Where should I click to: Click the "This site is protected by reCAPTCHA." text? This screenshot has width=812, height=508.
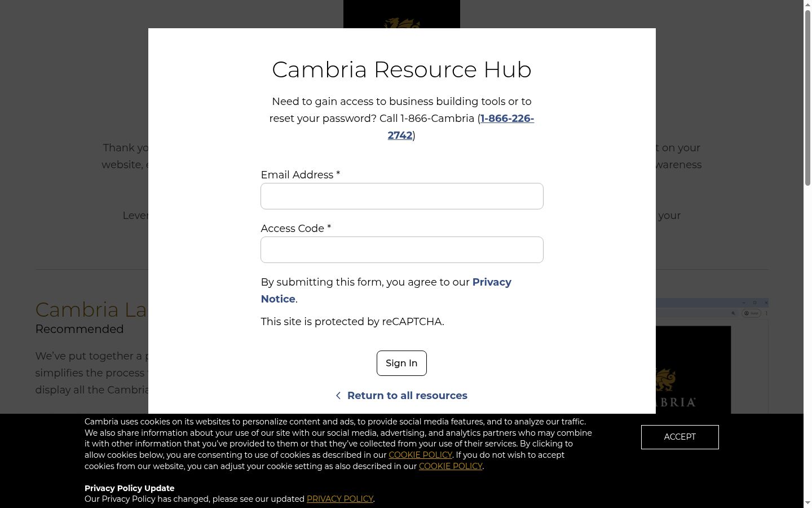pos(352,322)
